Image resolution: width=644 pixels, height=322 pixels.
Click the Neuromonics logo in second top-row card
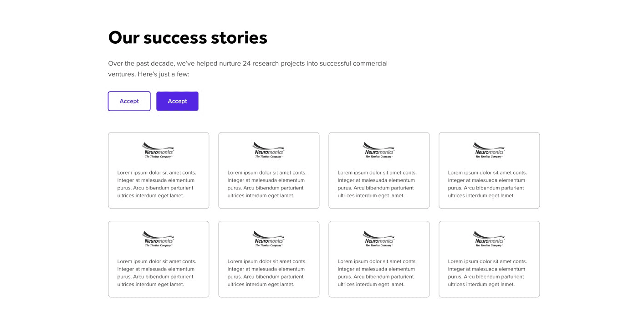tap(269, 150)
